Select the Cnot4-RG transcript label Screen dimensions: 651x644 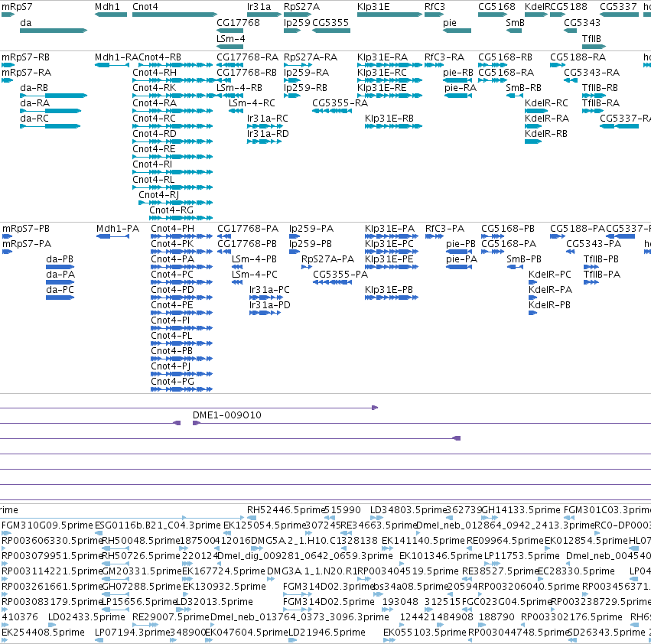coord(171,210)
